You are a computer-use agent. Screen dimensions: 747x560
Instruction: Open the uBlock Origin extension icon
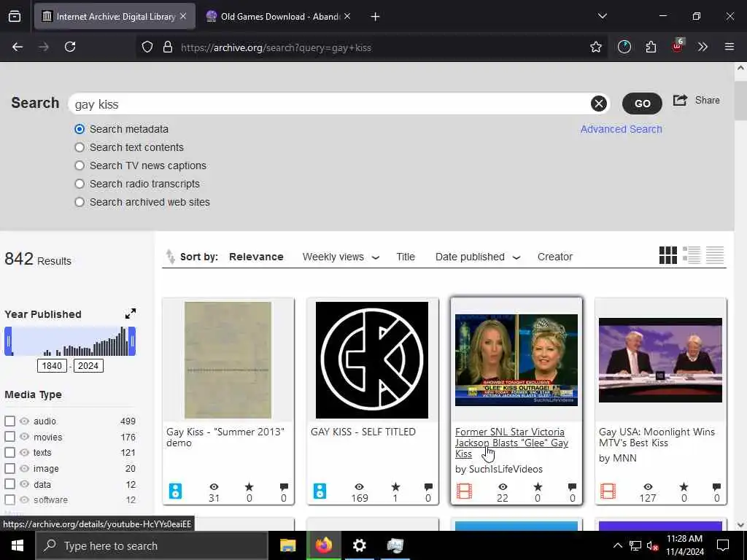tap(678, 46)
